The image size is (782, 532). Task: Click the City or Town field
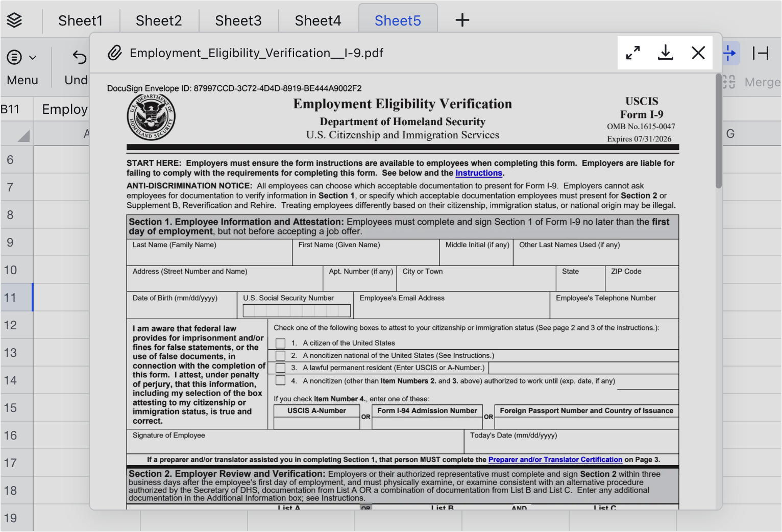point(476,278)
